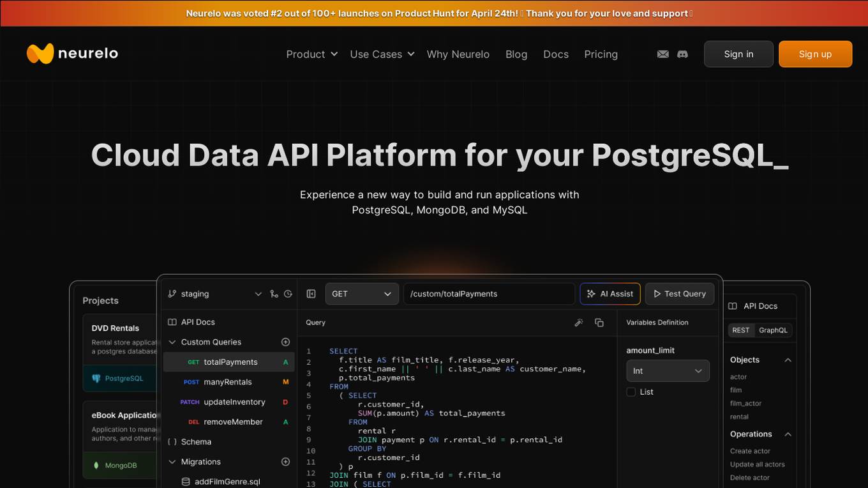Click the Schema braces icon
Viewport: 868px width, 488px height.
pyautogui.click(x=172, y=442)
